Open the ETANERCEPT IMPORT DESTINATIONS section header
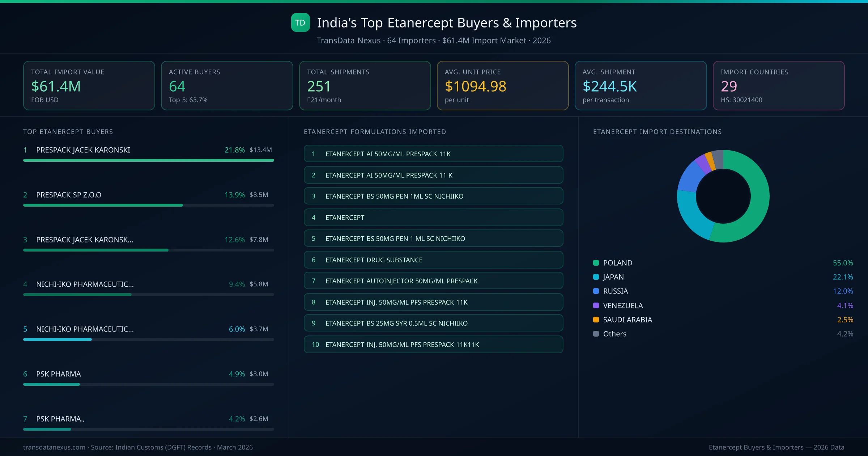 pyautogui.click(x=658, y=132)
